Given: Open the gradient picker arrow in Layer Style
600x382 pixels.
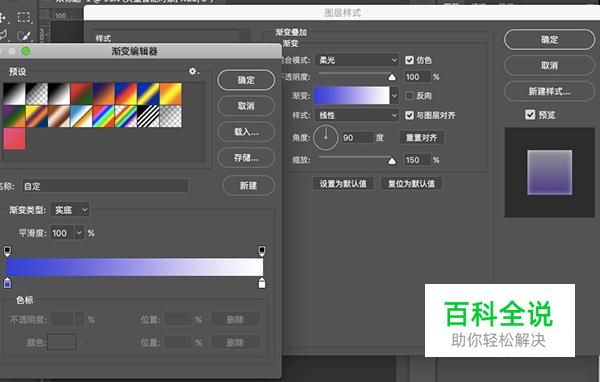Looking at the screenshot, I should (x=394, y=96).
